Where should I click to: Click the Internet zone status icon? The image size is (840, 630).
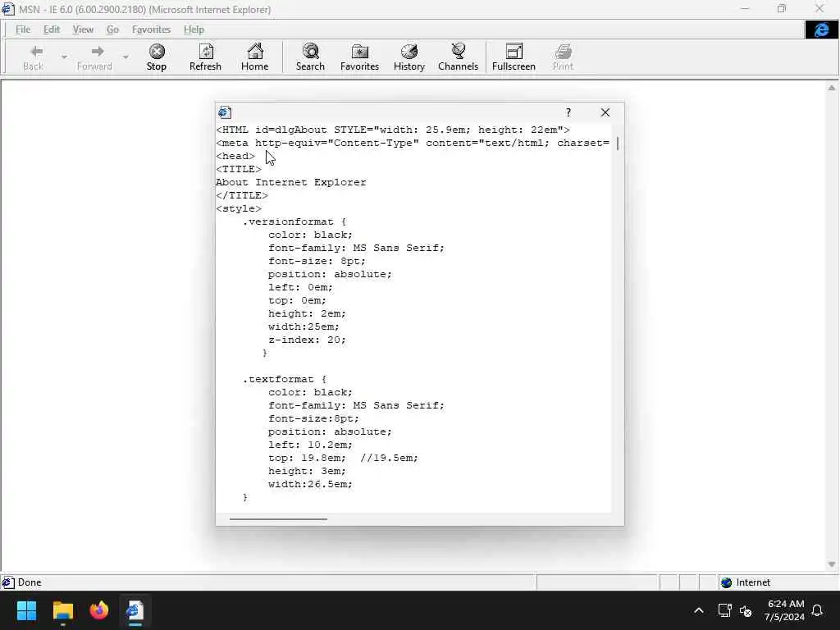click(727, 583)
